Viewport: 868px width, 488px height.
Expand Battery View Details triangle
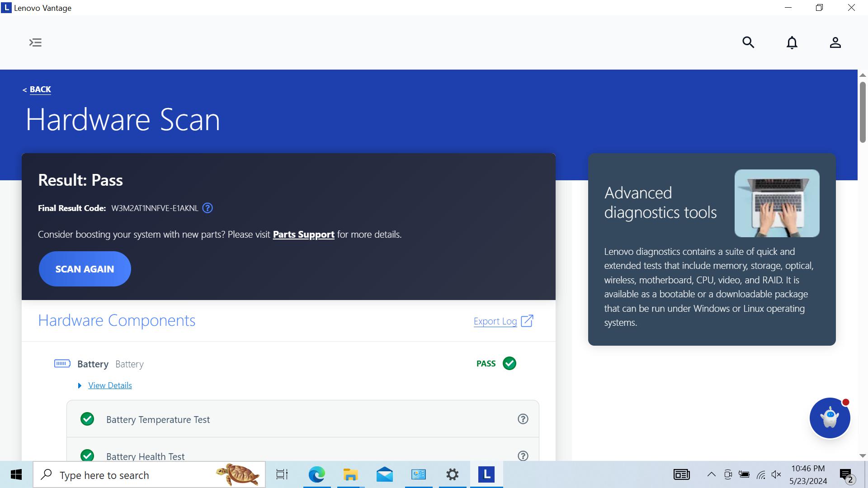click(80, 386)
